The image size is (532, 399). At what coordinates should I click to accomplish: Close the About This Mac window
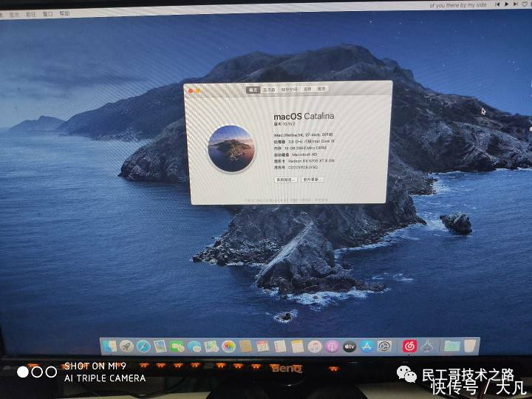pos(191,91)
